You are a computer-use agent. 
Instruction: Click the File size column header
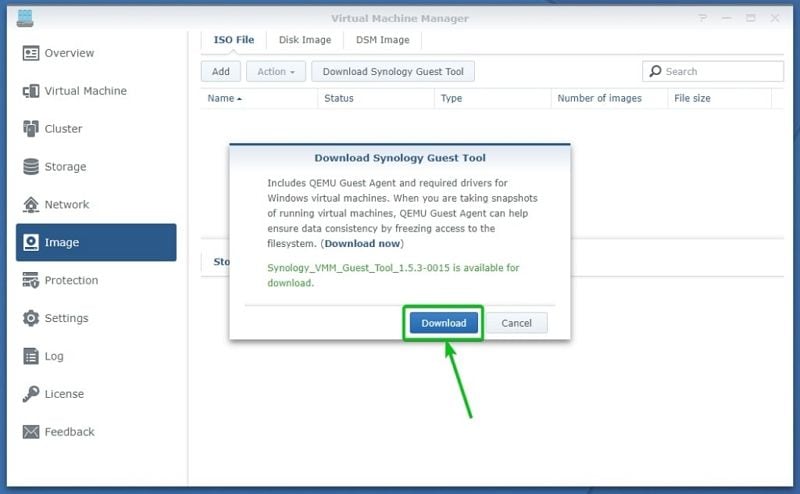pos(720,98)
